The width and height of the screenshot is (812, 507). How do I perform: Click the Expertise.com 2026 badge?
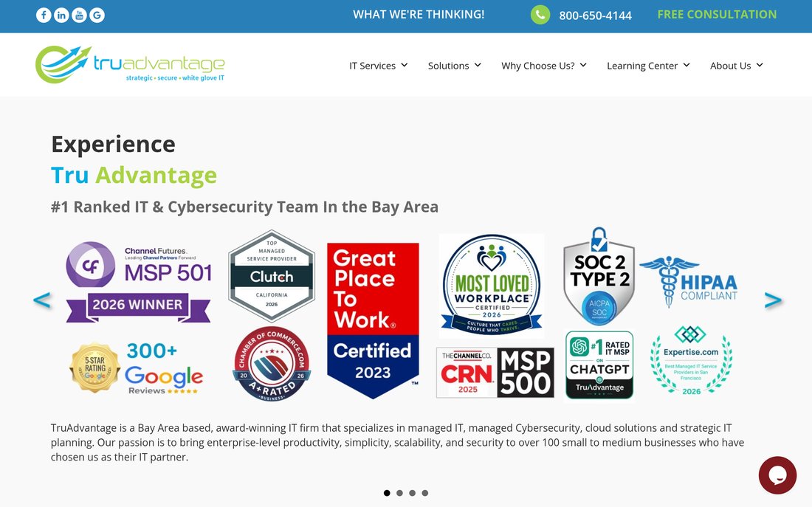click(x=692, y=360)
